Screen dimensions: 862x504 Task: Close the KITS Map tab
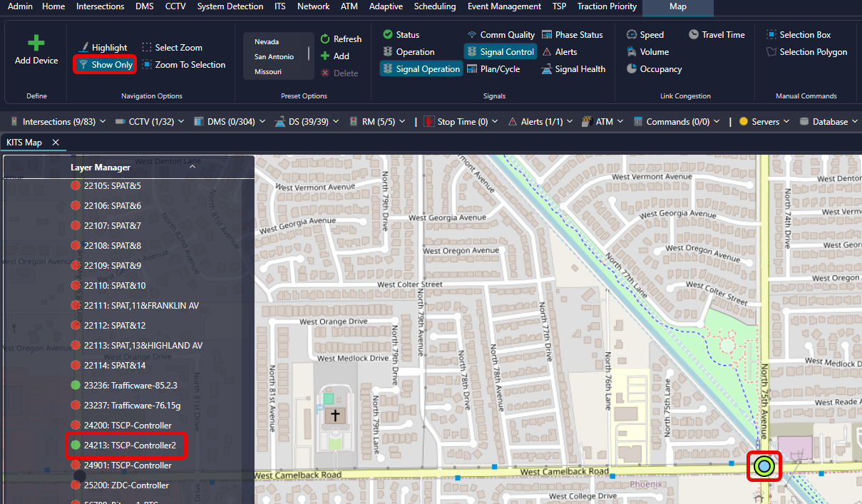(x=55, y=143)
